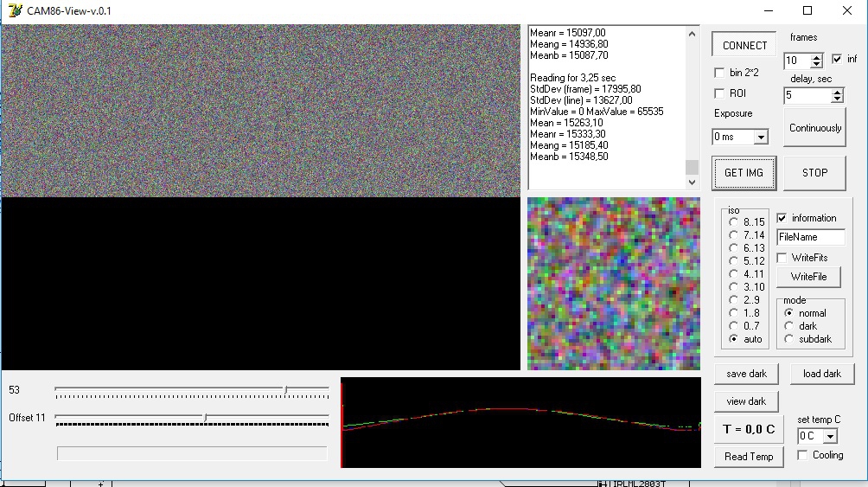Click the log scrollbar down arrow
Screen dimensions: 868x487
point(692,182)
